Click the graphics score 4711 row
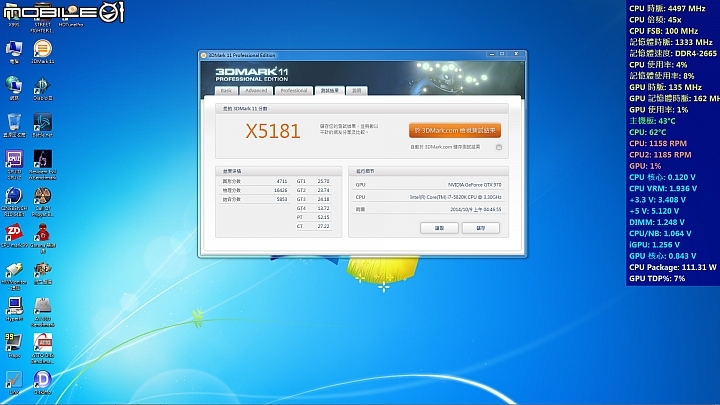This screenshot has height=405, width=720. [255, 181]
